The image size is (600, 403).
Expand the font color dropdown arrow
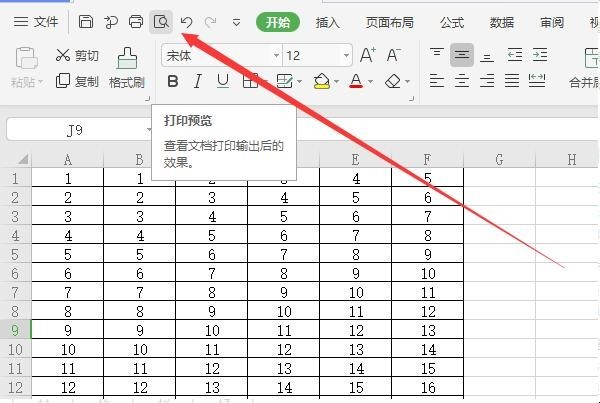[370, 82]
